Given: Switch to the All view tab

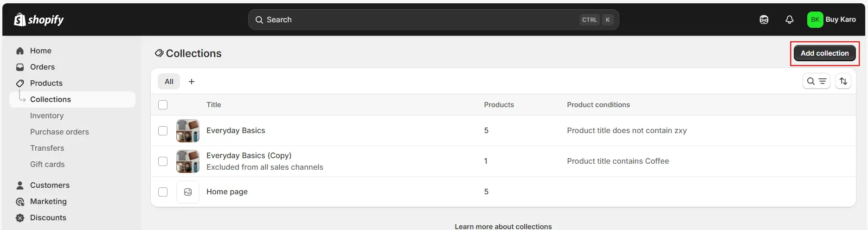Looking at the screenshot, I should pyautogui.click(x=169, y=82).
